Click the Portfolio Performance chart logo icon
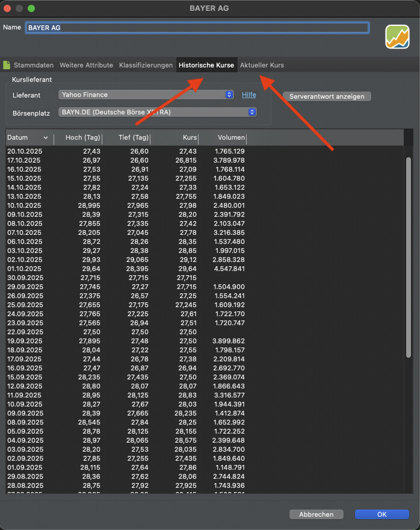 (397, 37)
